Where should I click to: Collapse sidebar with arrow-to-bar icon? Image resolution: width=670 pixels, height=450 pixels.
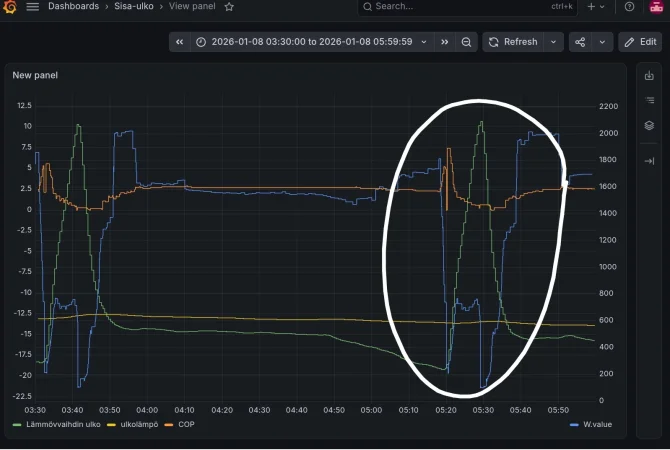[649, 161]
